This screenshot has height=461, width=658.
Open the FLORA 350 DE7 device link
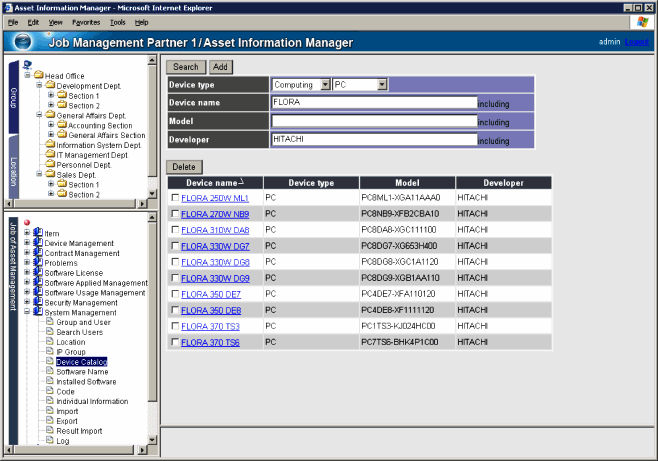point(210,294)
